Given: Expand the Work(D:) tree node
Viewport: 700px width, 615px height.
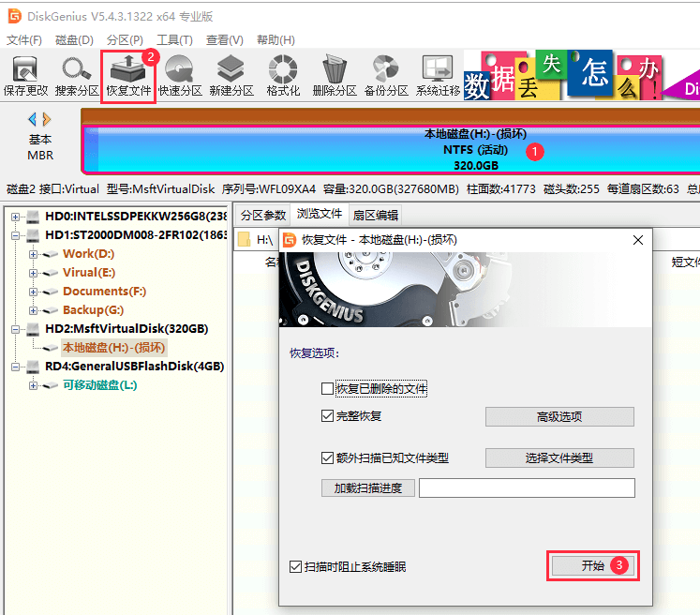Looking at the screenshot, I should click(x=34, y=255).
